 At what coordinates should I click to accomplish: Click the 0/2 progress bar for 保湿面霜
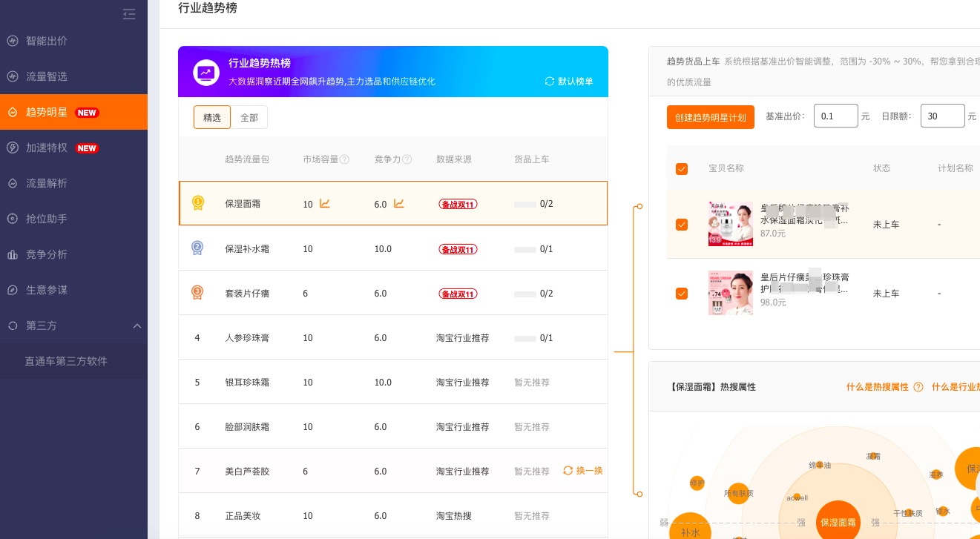[525, 204]
